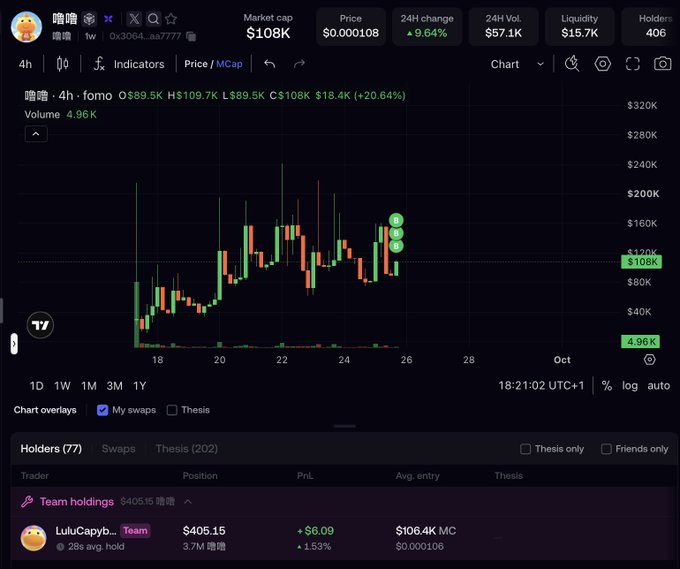
Task: Select the 1D range
Action: (36, 386)
